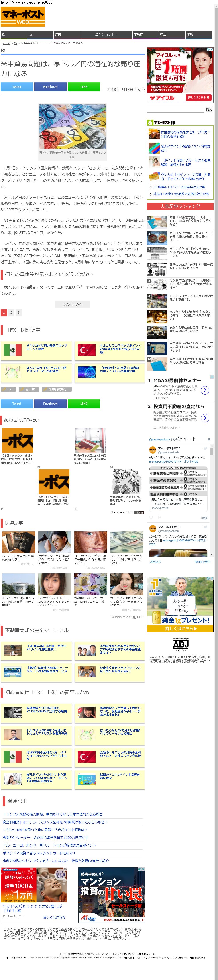Click the Twitter bird icon on first tweet
Viewport: 218px width, 980px height.
coord(205,449)
